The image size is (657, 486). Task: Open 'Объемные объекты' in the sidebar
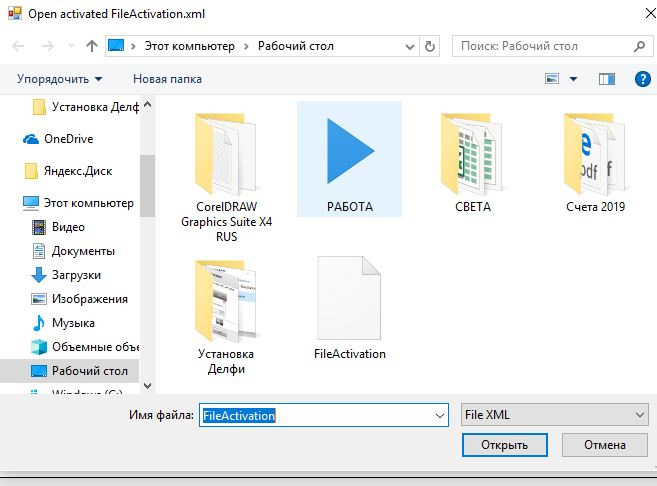pos(85,347)
